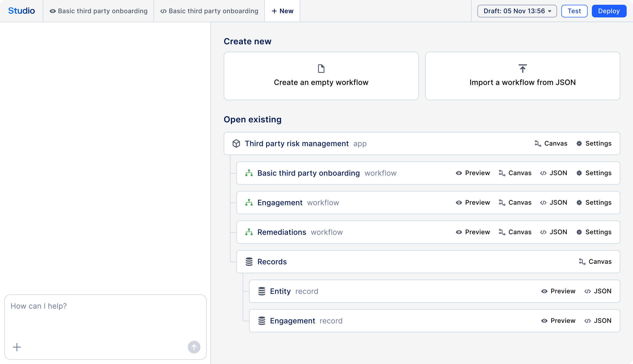The height and width of the screenshot is (364, 633).
Task: Click the send arrow button in chat box
Action: (x=194, y=347)
